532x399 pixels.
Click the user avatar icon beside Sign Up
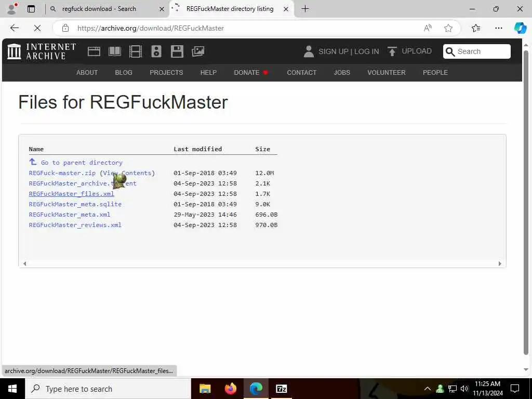pos(309,51)
